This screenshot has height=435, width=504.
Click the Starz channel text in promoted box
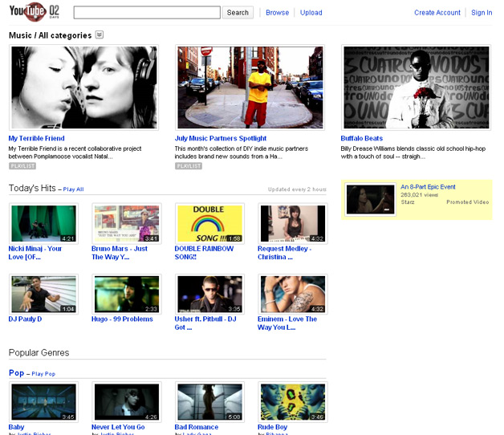408,202
